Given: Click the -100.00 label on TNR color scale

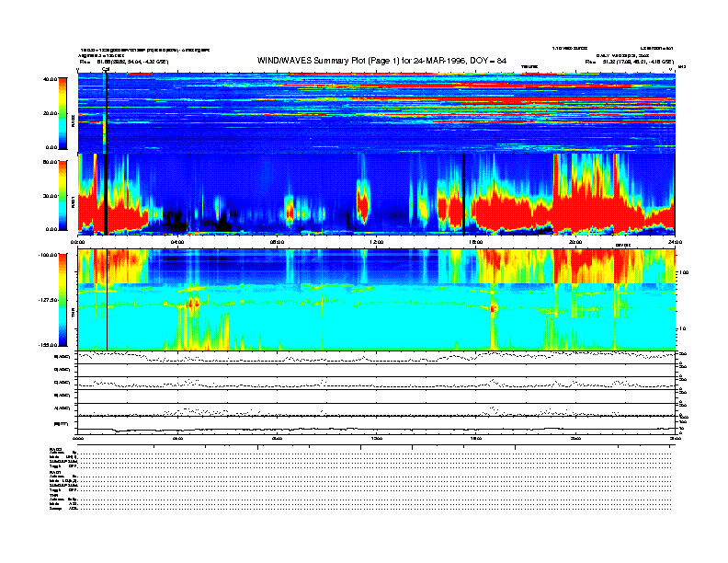Looking at the screenshot, I should 48,255.
